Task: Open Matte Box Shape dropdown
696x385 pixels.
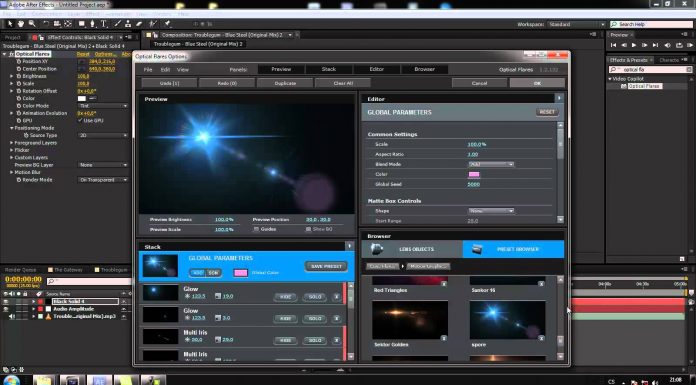Action: 491,211
